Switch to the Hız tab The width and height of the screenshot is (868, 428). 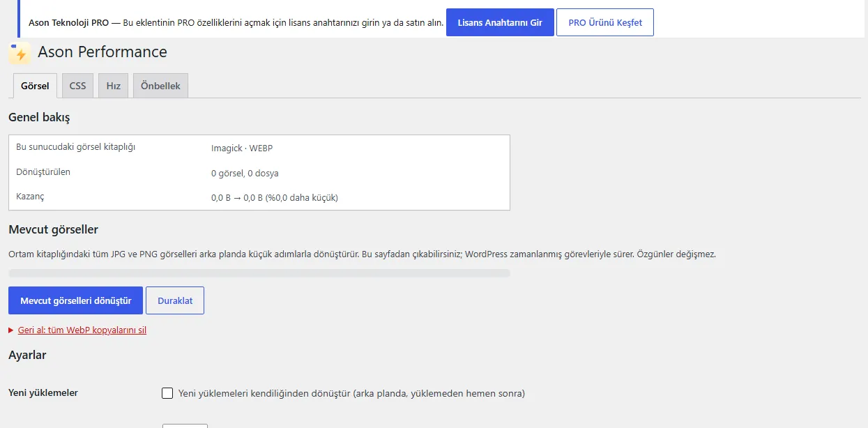[x=113, y=86]
